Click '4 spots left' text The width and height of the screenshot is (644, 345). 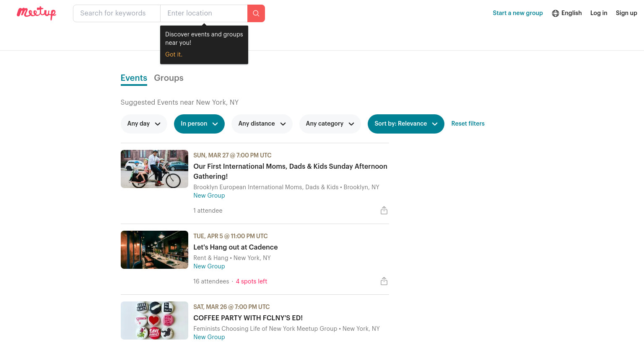[252, 281]
